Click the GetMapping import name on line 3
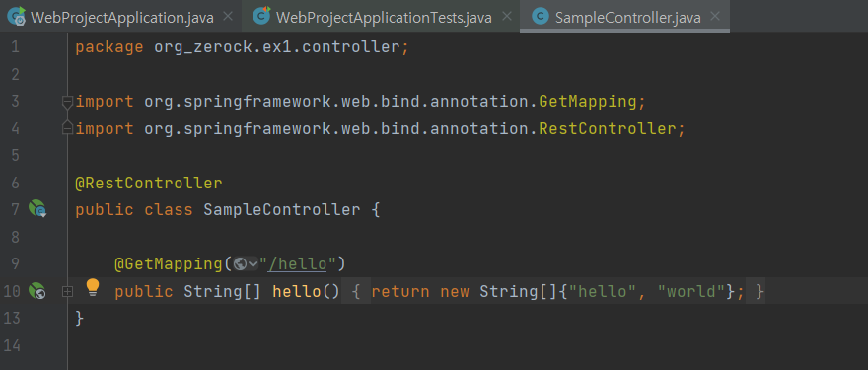The width and height of the screenshot is (868, 370). (x=587, y=102)
